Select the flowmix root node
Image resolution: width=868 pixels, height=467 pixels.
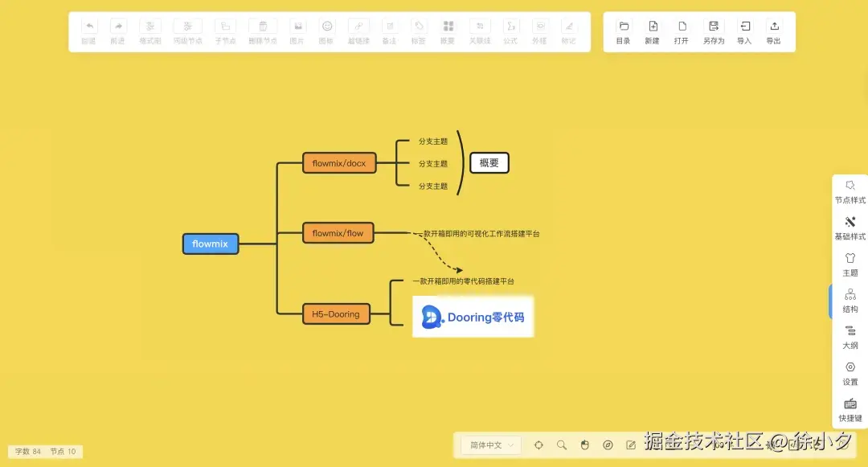[210, 244]
